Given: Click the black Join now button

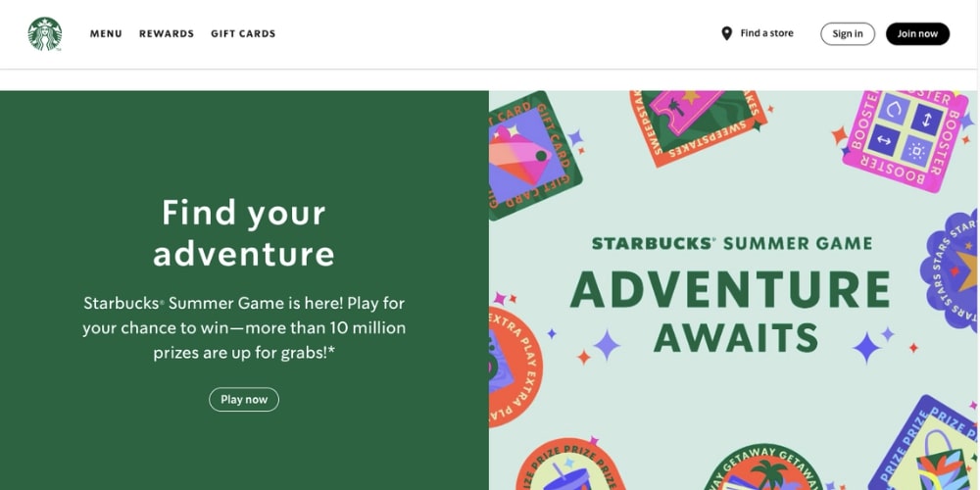Looking at the screenshot, I should [917, 33].
